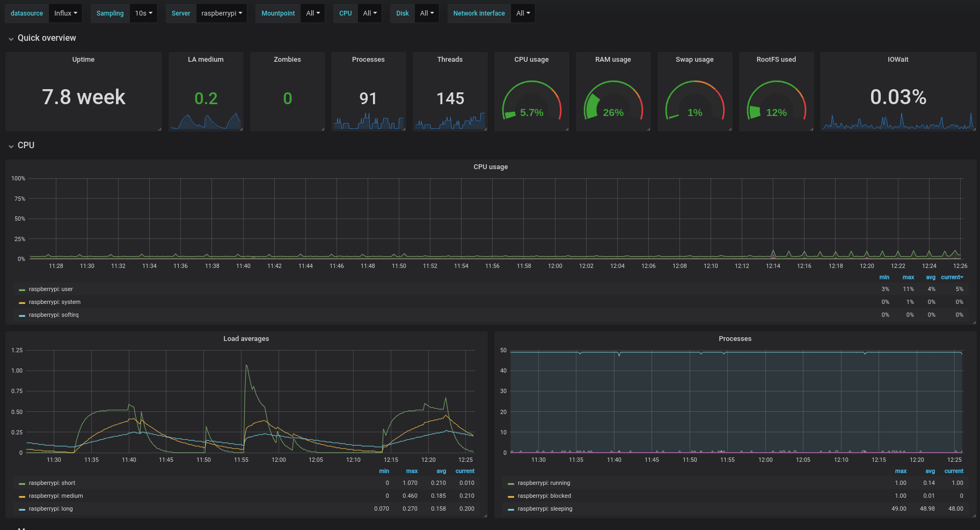
Task: Click resize handle of the Load averages panel
Action: click(485, 516)
